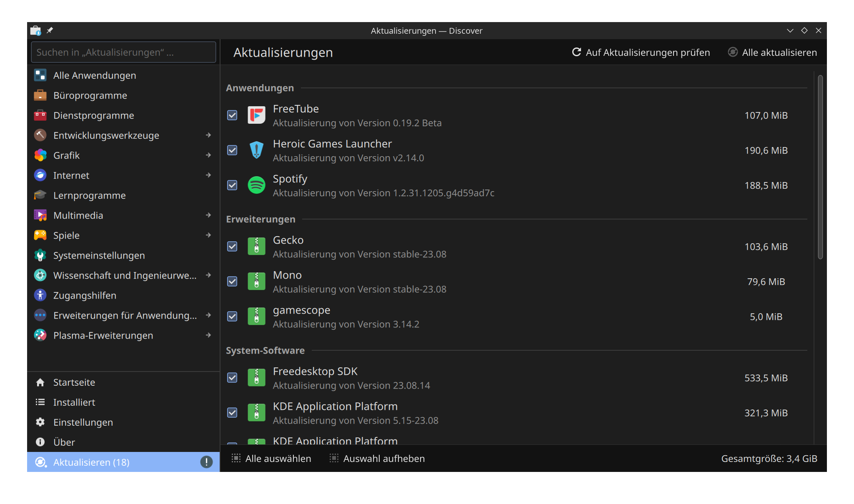Open the Installiert section
The width and height of the screenshot is (854, 504).
click(75, 402)
